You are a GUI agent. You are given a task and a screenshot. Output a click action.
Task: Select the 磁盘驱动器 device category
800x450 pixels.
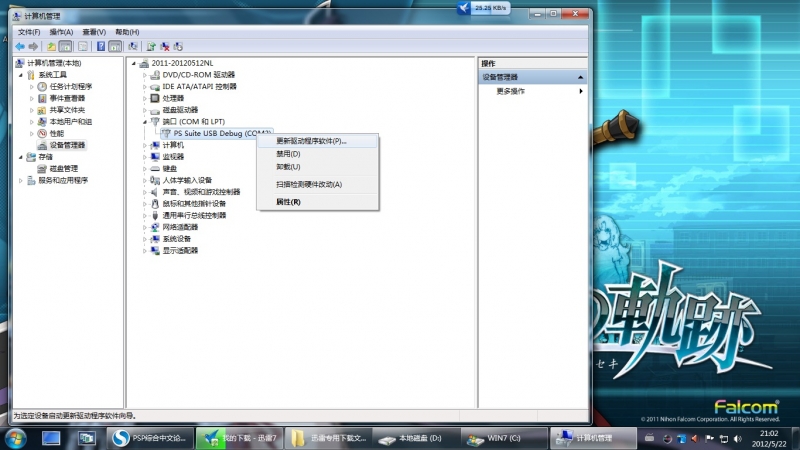(x=180, y=110)
